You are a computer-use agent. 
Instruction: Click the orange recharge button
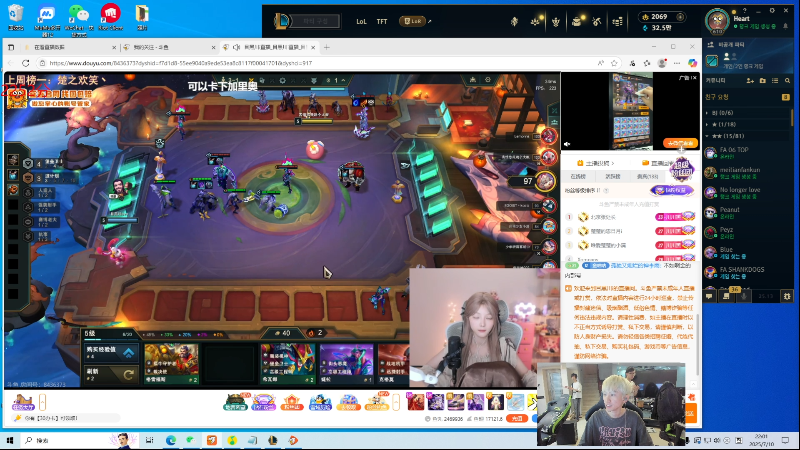coord(517,418)
